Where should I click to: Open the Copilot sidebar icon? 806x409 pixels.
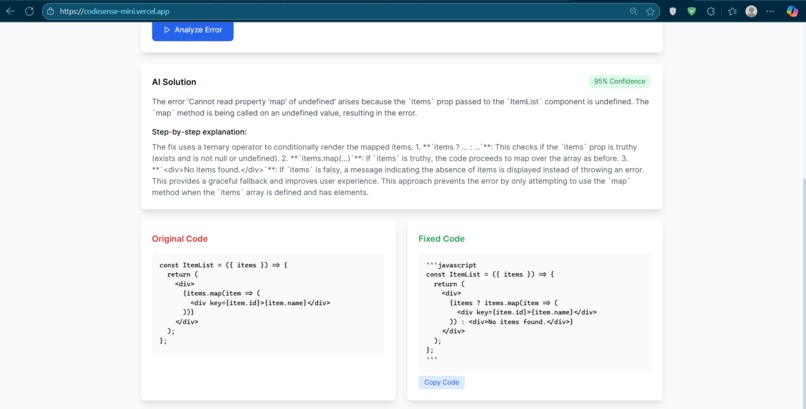(792, 11)
